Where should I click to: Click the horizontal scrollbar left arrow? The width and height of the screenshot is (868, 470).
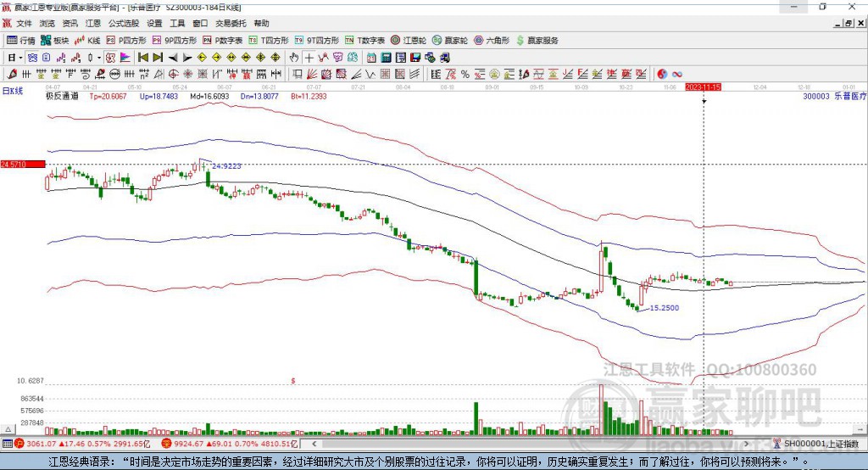pos(314,444)
